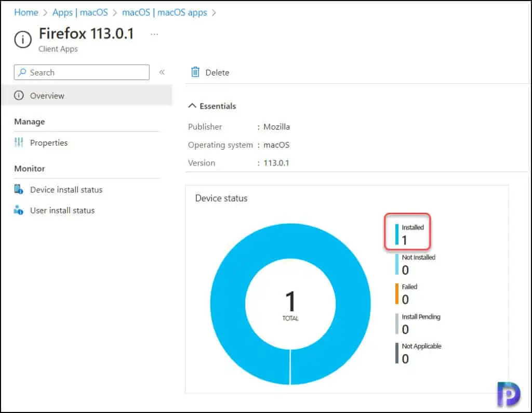Collapse the sidebar with double chevron
Viewport: 532px width, 413px height.
(162, 72)
